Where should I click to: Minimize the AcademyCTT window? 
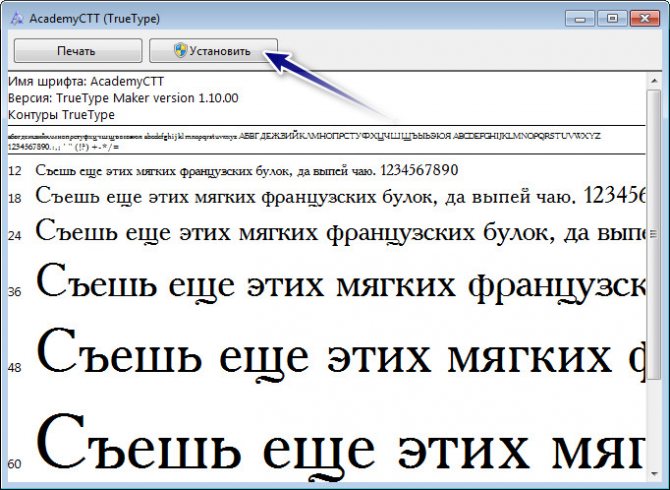[x=580, y=19]
